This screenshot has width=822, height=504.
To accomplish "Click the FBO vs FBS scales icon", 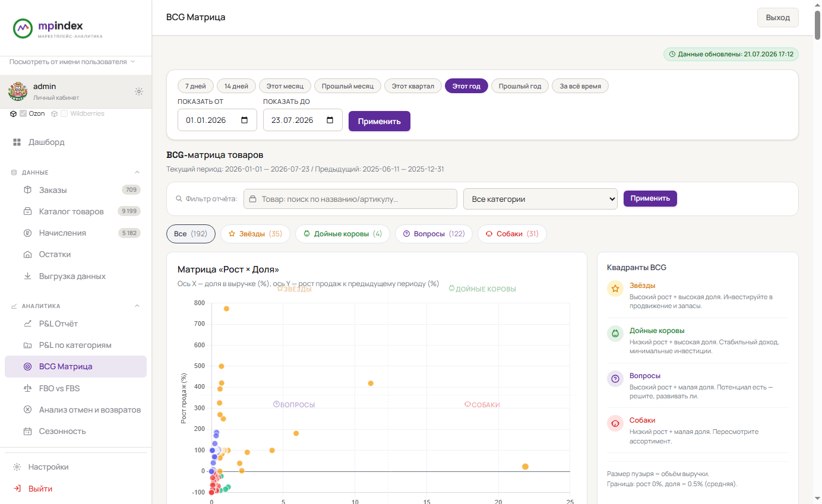I will point(27,388).
